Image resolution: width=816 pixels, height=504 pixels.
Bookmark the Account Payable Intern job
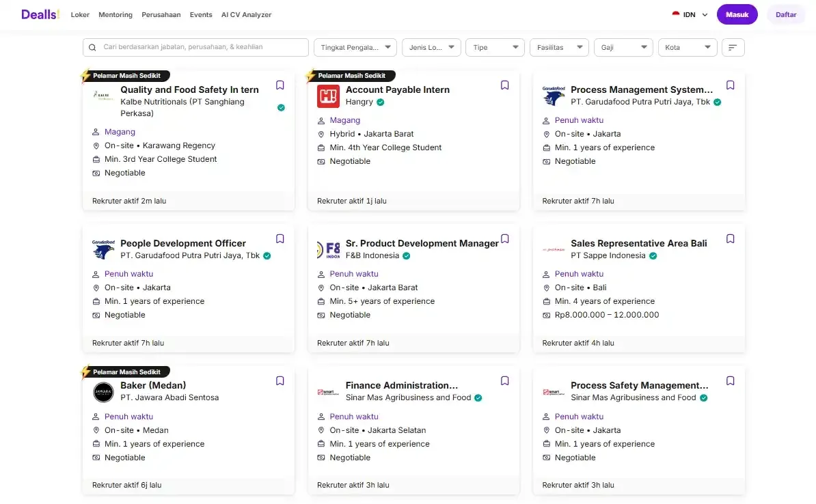[505, 85]
